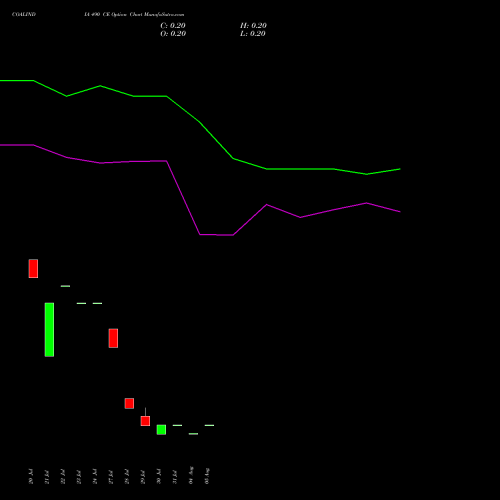Click the COALIND symbol title

tap(24, 14)
